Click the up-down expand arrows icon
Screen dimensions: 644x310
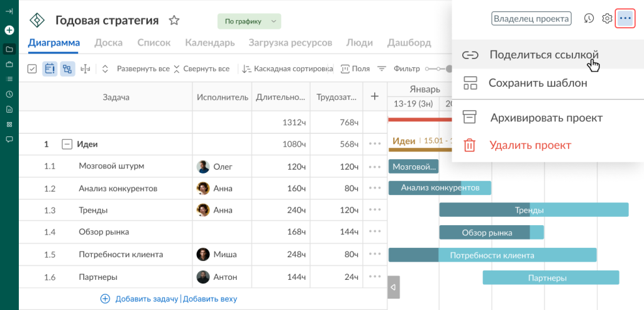(105, 69)
